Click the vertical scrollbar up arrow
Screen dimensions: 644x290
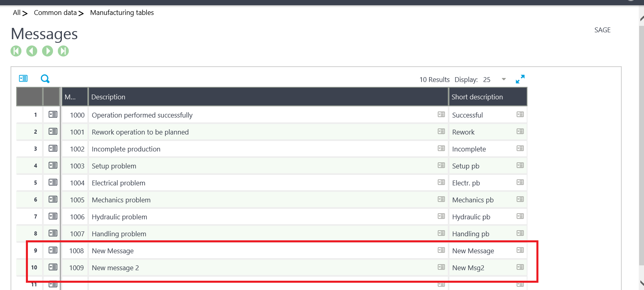[x=641, y=19]
